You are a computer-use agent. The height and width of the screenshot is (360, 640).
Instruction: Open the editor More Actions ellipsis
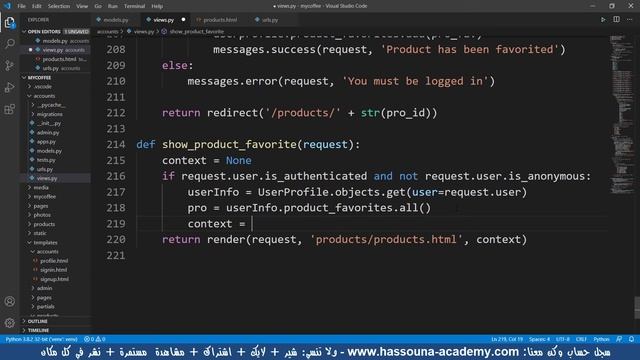630,20
